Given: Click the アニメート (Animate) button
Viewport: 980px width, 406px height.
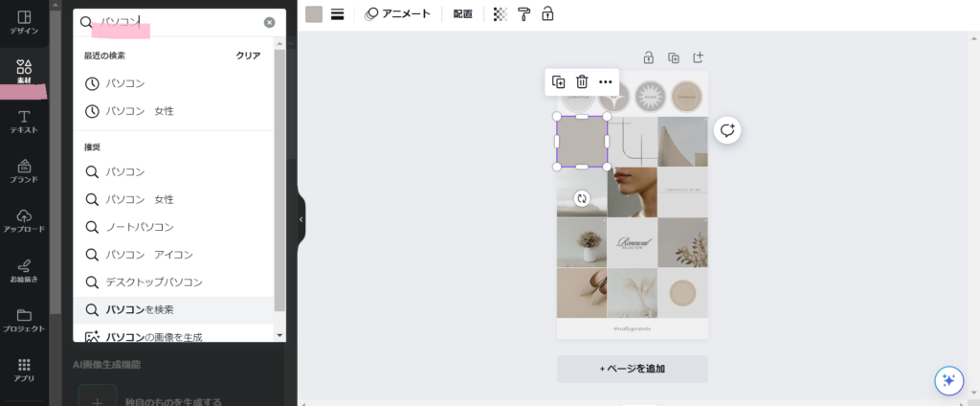Looking at the screenshot, I should (x=398, y=13).
